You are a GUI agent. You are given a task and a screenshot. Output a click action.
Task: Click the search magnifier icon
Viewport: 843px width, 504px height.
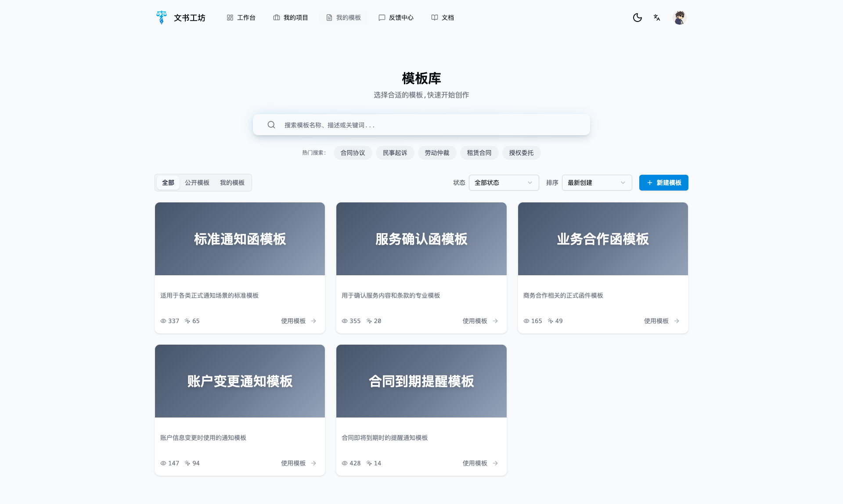point(271,125)
